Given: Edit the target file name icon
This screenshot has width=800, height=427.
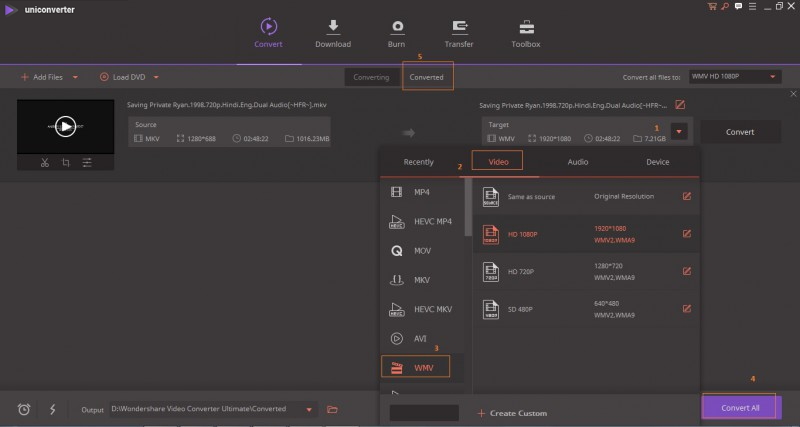Looking at the screenshot, I should click(x=680, y=105).
